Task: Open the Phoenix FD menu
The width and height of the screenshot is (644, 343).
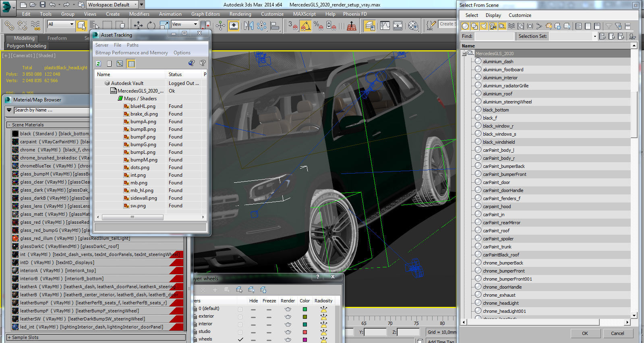Action: 355,14
